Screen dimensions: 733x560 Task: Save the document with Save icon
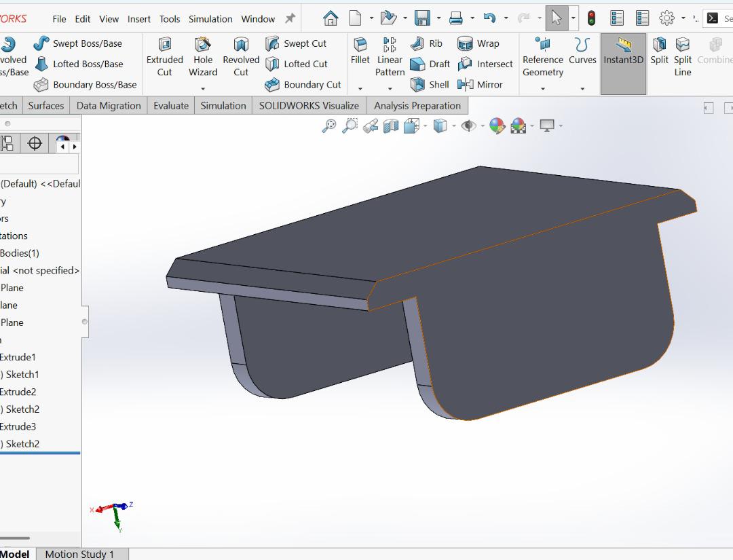click(422, 19)
